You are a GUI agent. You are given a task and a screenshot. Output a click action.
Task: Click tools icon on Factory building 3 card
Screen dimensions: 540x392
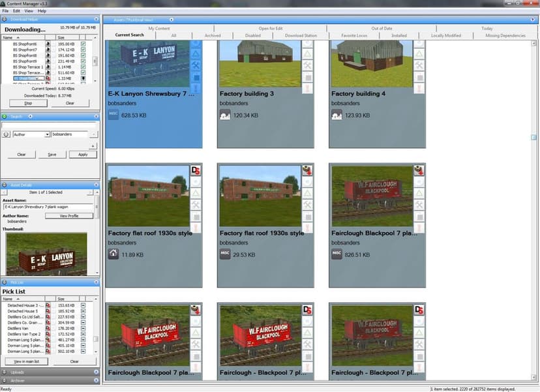click(x=307, y=65)
